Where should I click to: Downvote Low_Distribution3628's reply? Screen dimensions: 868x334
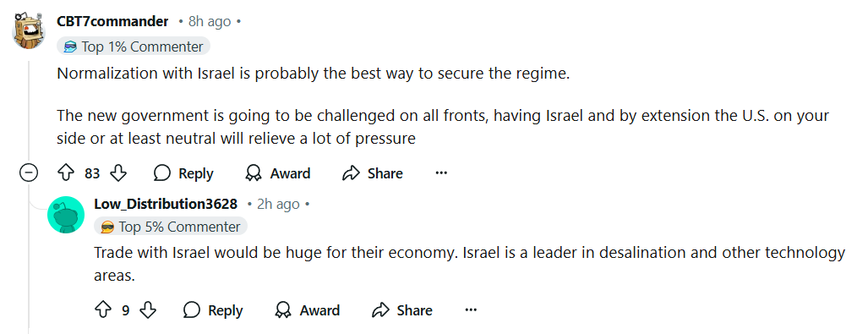tap(148, 309)
